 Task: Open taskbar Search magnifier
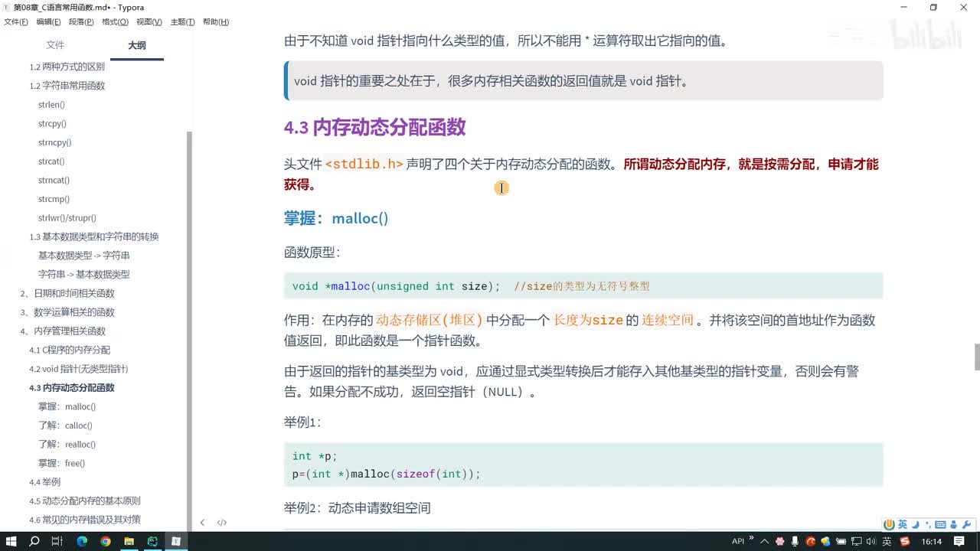[x=34, y=541]
